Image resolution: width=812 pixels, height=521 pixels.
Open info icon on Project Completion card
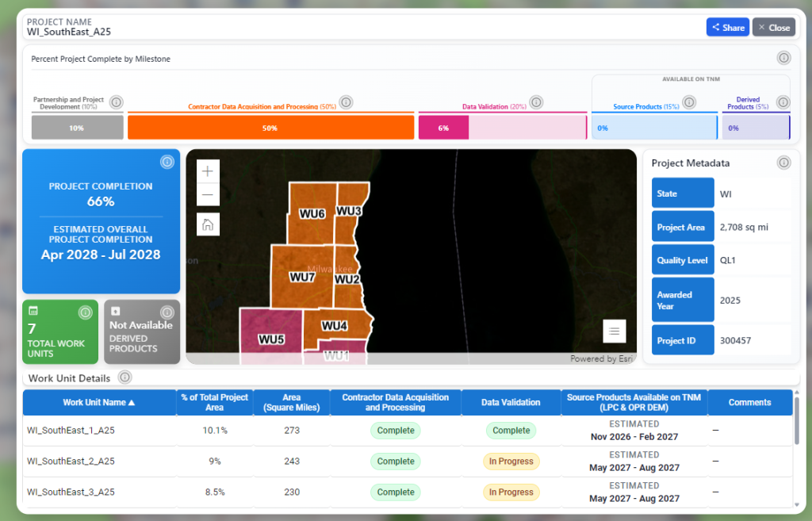(167, 162)
